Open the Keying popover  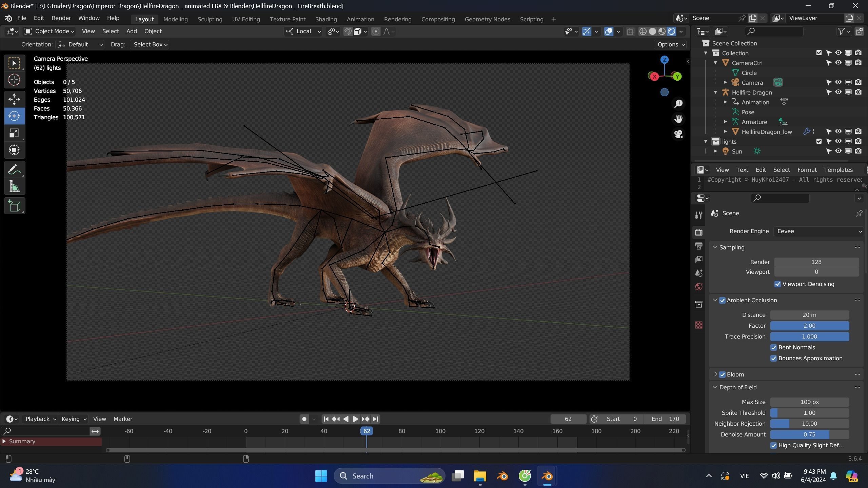point(74,419)
